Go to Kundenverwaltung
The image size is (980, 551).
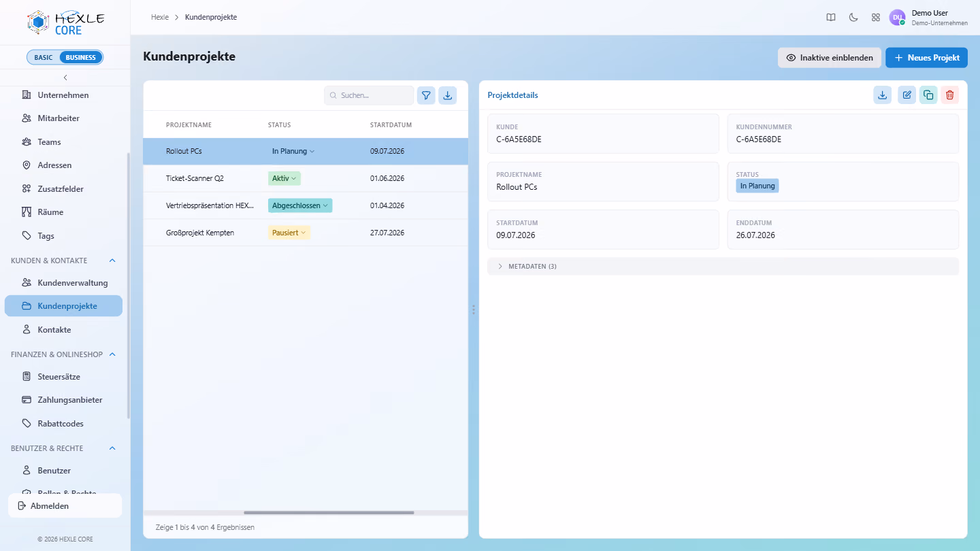[x=63, y=283]
